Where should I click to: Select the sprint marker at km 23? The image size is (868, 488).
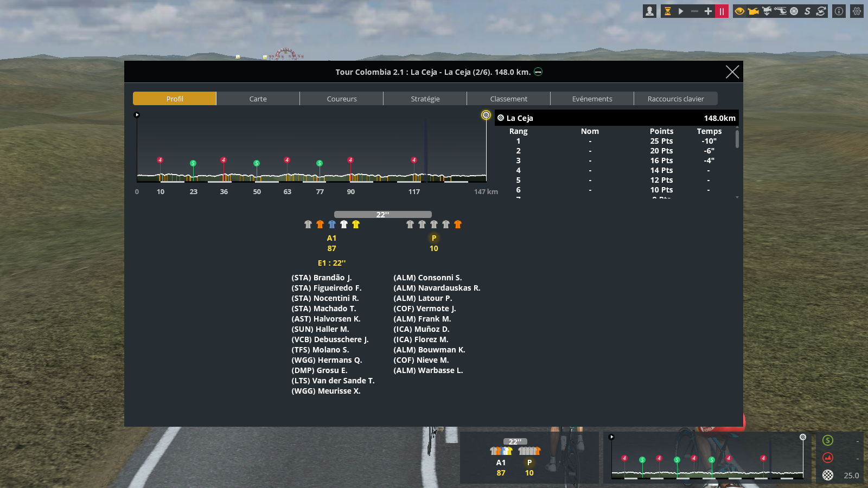coord(193,163)
